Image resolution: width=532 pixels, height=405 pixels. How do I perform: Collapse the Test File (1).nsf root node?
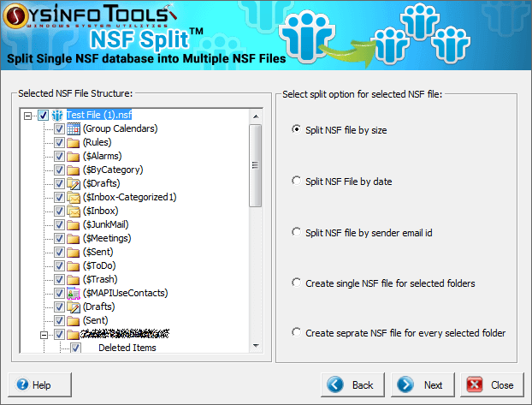coord(28,116)
